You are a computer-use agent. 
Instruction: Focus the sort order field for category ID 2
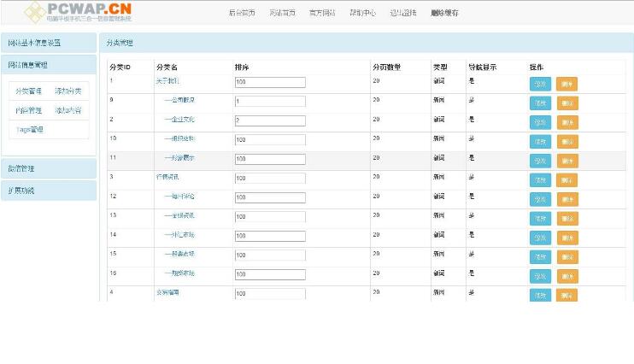click(x=270, y=120)
